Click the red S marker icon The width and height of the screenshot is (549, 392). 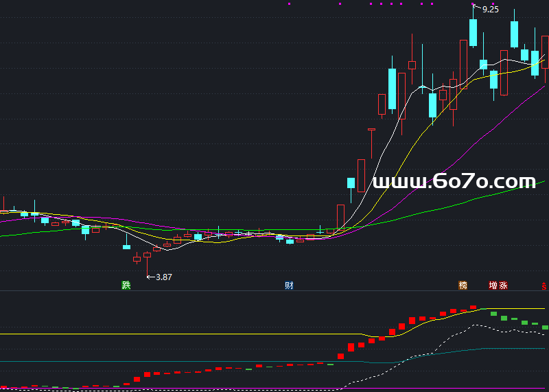[x=544, y=286]
